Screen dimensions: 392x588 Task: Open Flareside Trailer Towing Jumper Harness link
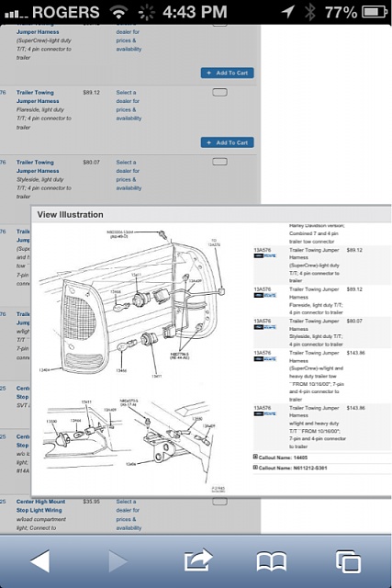pos(38,96)
